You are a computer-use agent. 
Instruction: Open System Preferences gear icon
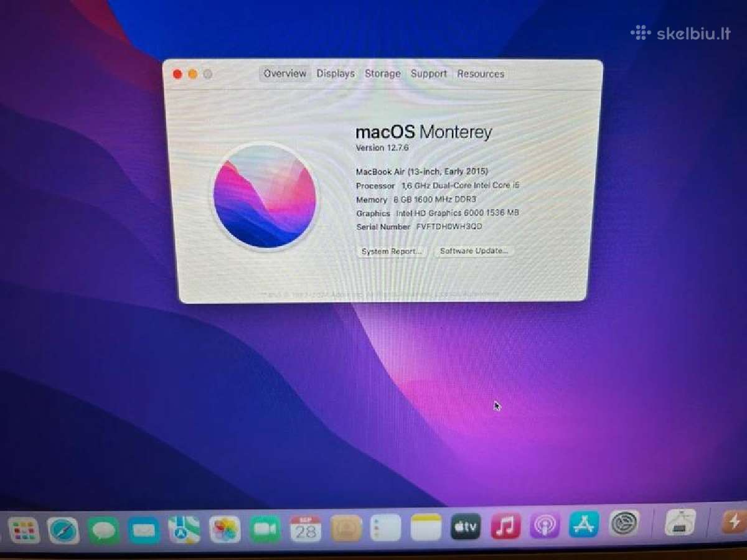click(624, 523)
